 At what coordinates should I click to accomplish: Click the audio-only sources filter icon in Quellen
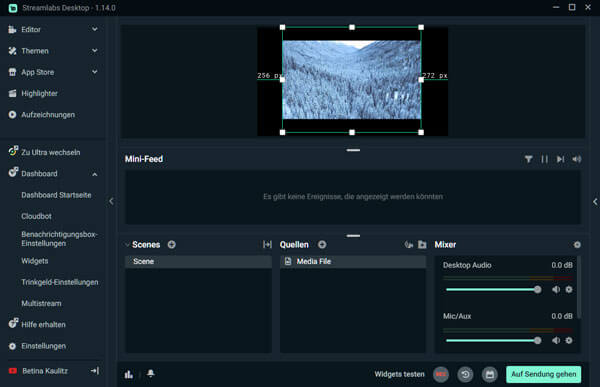(409, 245)
